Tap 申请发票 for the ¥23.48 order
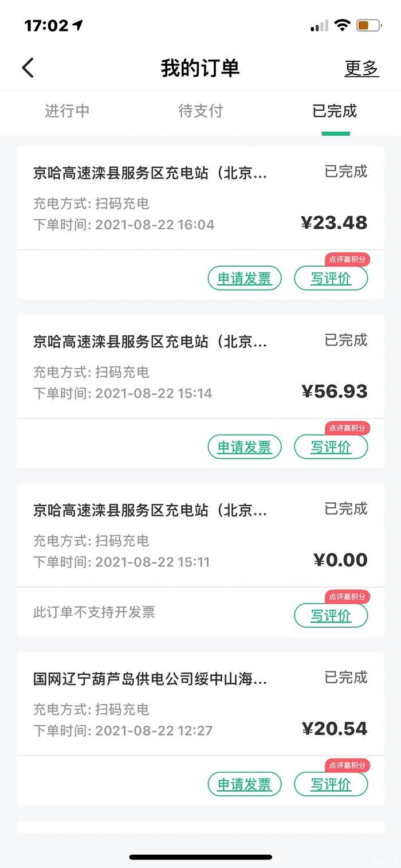This screenshot has width=401, height=868. 245,279
